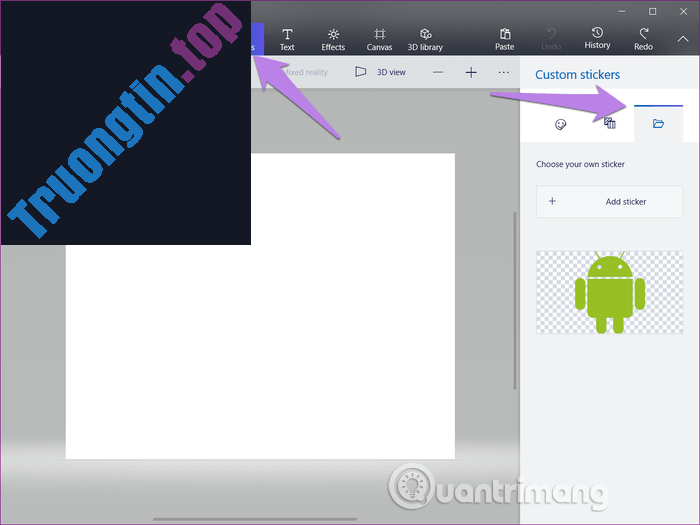Open the 3D library

click(424, 38)
